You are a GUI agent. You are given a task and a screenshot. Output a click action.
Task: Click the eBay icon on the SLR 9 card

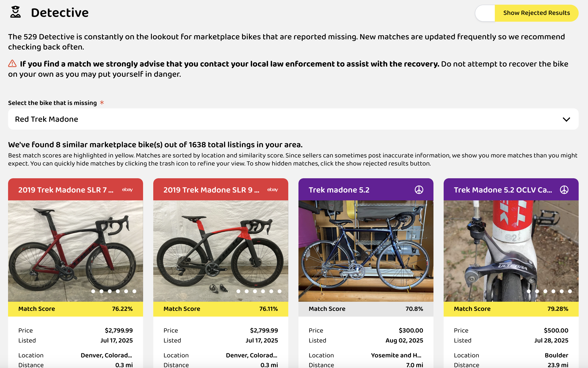pos(272,190)
